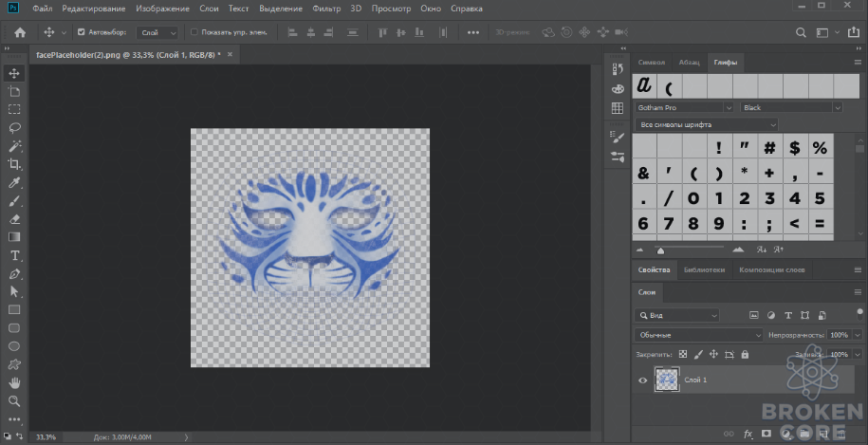Select the Magic Wand tool
Image resolution: width=868 pixels, height=445 pixels.
14,145
